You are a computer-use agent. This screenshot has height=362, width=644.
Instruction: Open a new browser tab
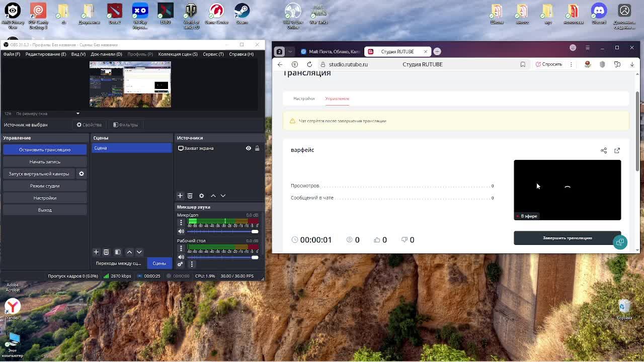(437, 51)
